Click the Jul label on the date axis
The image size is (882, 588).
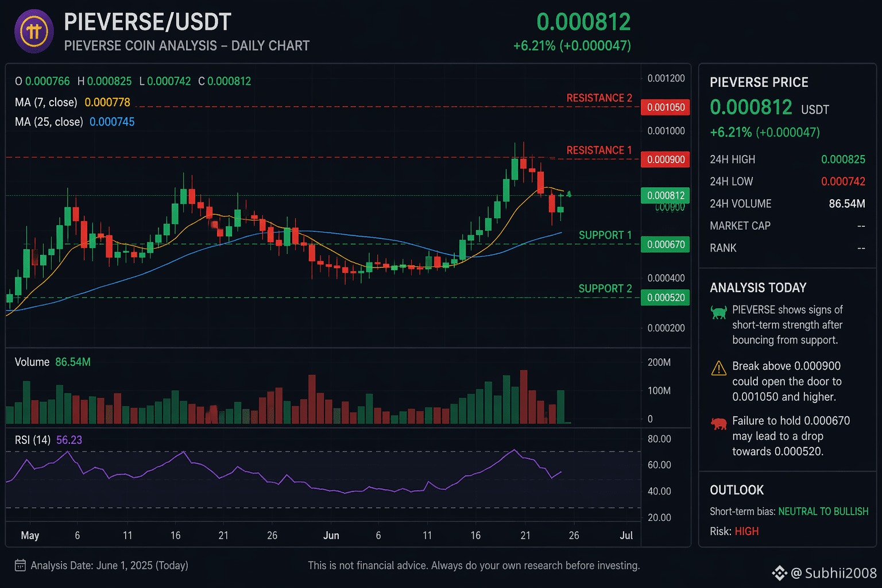(x=626, y=536)
